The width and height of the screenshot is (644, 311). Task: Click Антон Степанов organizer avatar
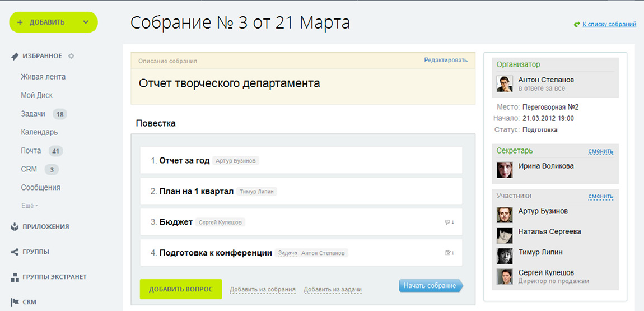tap(505, 84)
